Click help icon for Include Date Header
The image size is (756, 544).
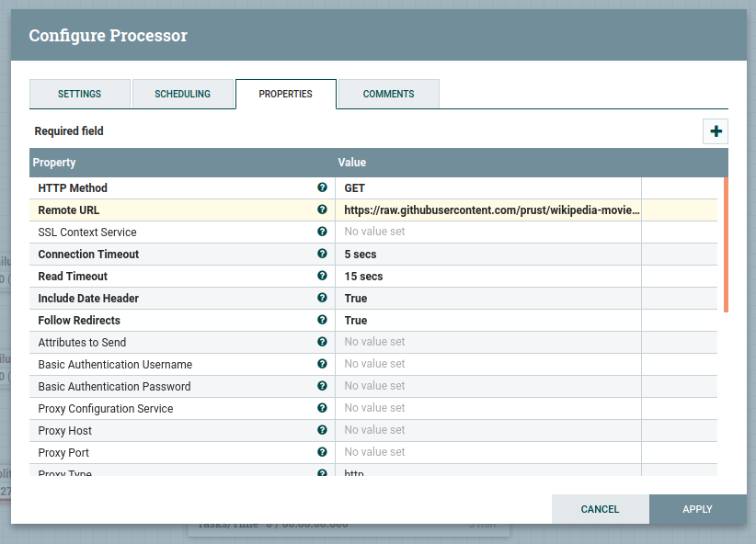click(322, 298)
